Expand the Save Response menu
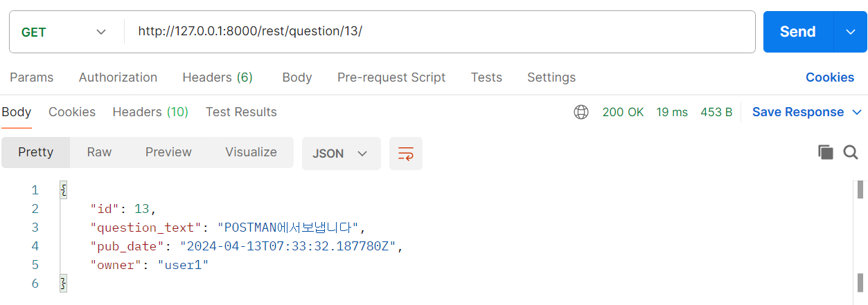Viewport: 868px width, 305px height. coord(807,112)
